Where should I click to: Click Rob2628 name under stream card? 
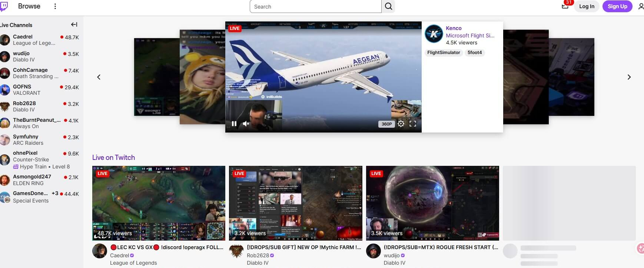258,255
